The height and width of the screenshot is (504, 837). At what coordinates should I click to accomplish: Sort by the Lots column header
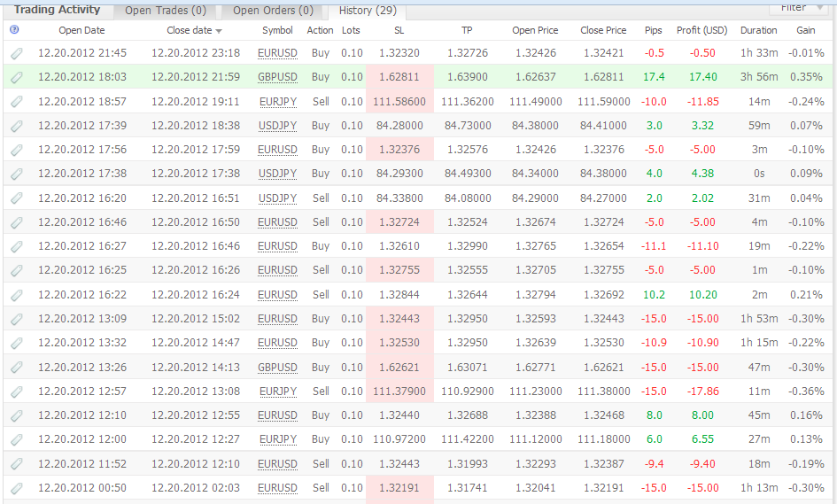[352, 30]
